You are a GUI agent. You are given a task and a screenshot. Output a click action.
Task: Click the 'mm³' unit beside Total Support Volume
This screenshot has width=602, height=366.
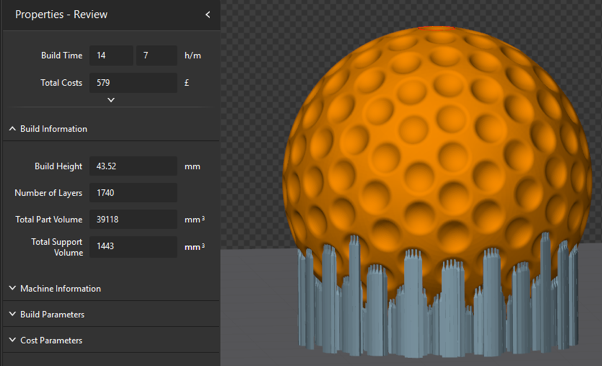click(194, 247)
